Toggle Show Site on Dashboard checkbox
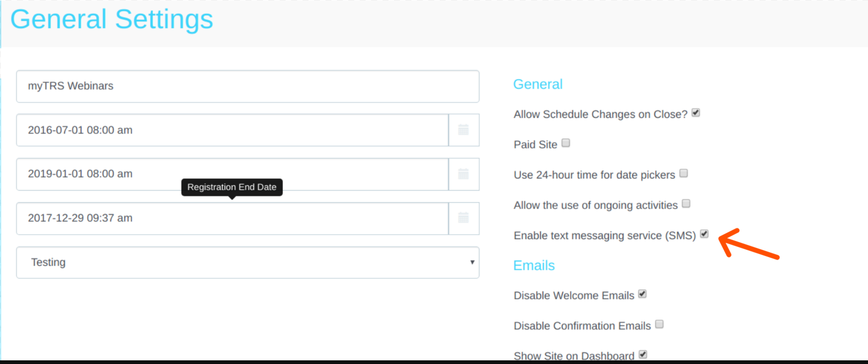The width and height of the screenshot is (868, 364). (643, 354)
